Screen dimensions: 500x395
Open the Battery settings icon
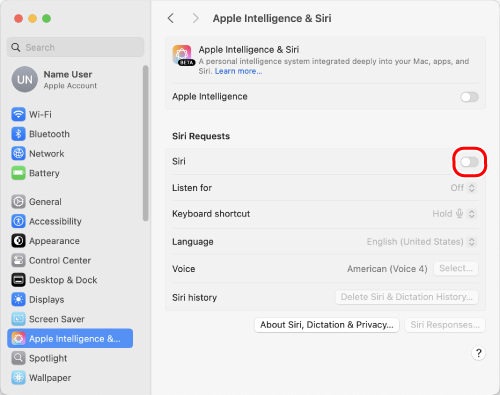pyautogui.click(x=18, y=173)
